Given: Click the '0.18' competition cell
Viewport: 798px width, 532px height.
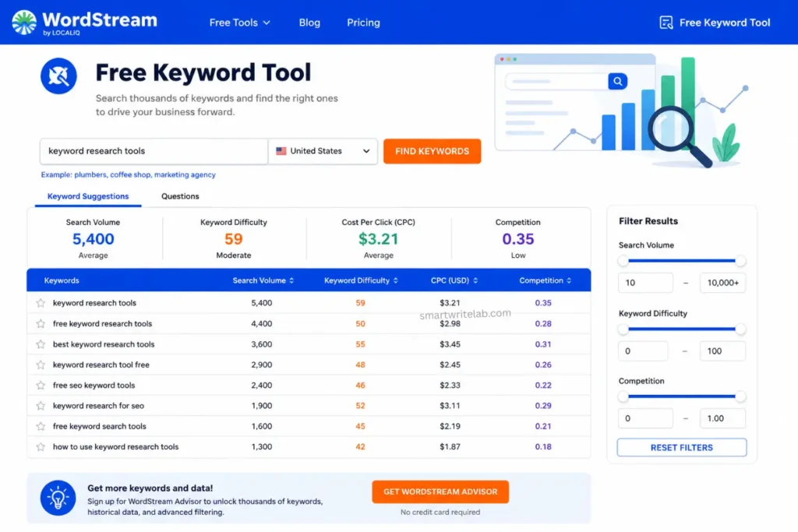Looking at the screenshot, I should point(543,446).
